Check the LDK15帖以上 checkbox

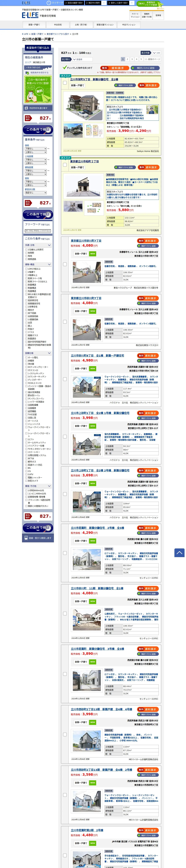pyautogui.click(x=26, y=269)
